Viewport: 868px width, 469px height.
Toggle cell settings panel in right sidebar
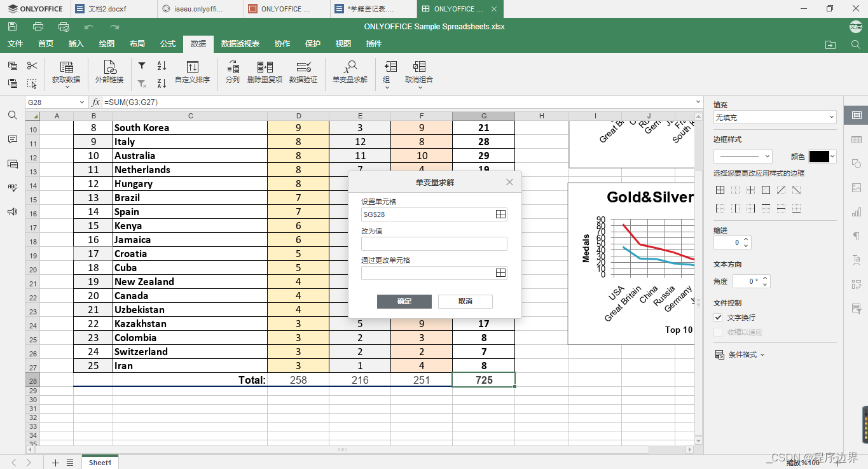click(856, 115)
